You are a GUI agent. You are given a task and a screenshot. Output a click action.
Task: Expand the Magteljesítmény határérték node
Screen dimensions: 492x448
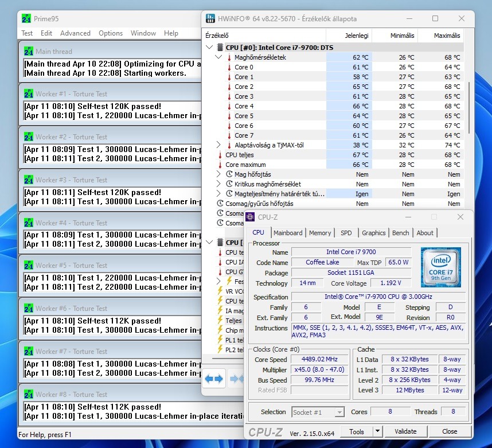(x=218, y=194)
